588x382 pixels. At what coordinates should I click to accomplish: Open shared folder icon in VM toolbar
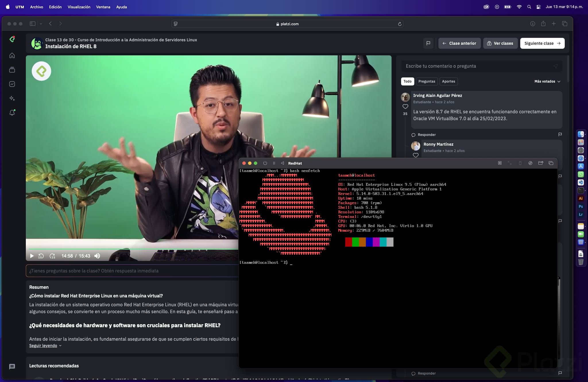[x=541, y=163]
